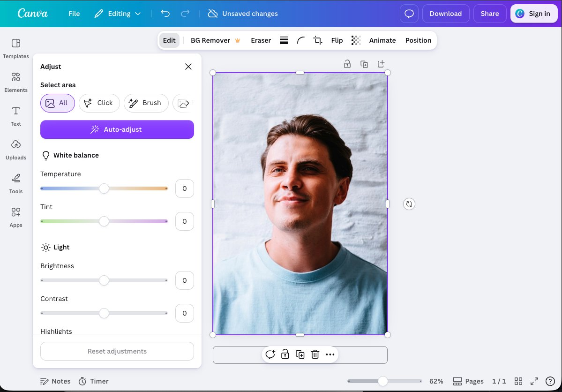Open the Tools sidebar panel
Image resolution: width=562 pixels, height=392 pixels.
click(x=16, y=183)
